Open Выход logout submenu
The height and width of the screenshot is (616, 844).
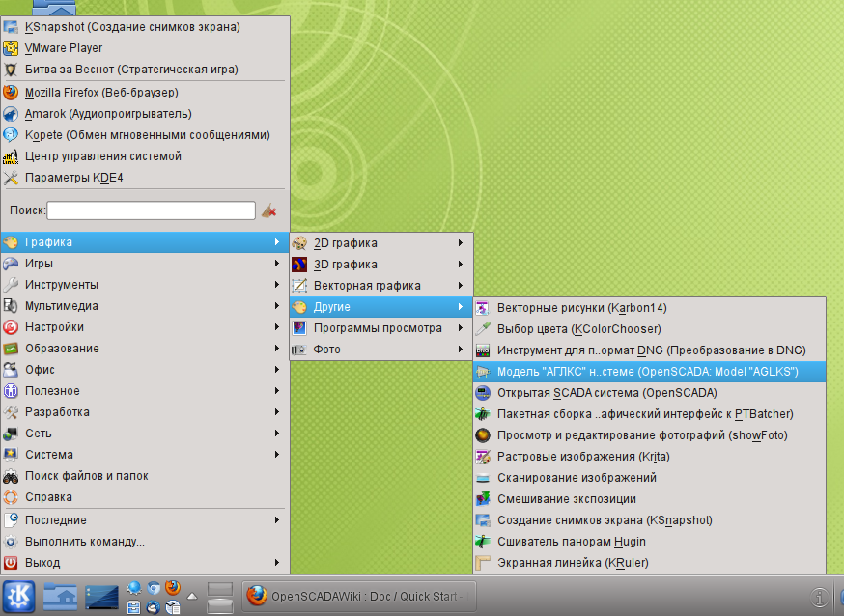tap(145, 563)
